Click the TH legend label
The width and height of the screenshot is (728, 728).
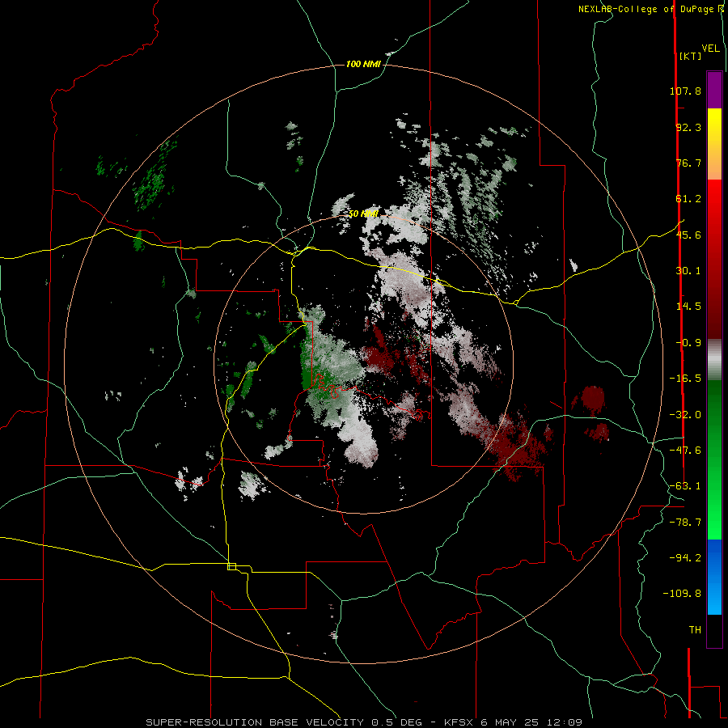(695, 630)
